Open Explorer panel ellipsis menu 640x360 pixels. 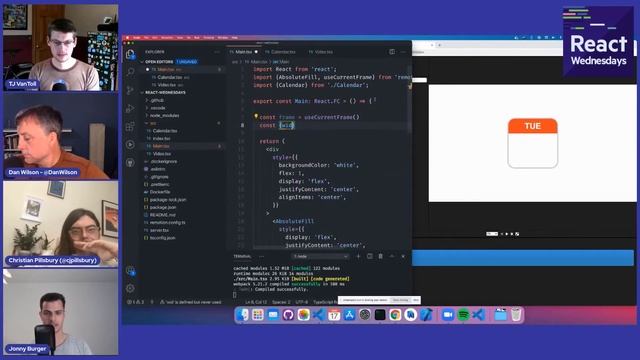click(217, 52)
